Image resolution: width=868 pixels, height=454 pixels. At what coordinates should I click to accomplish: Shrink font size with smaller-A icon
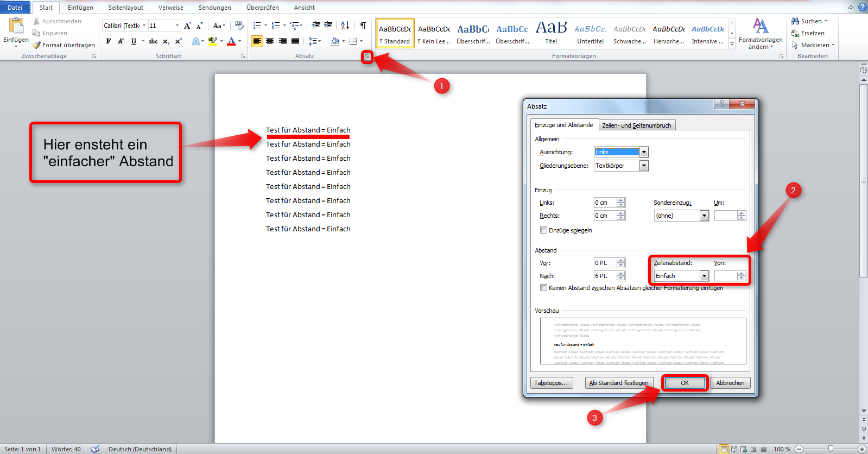(x=200, y=26)
